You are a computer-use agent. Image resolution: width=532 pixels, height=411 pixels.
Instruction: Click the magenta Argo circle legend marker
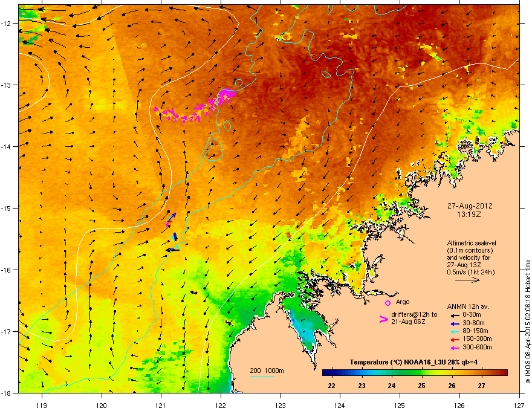(388, 303)
